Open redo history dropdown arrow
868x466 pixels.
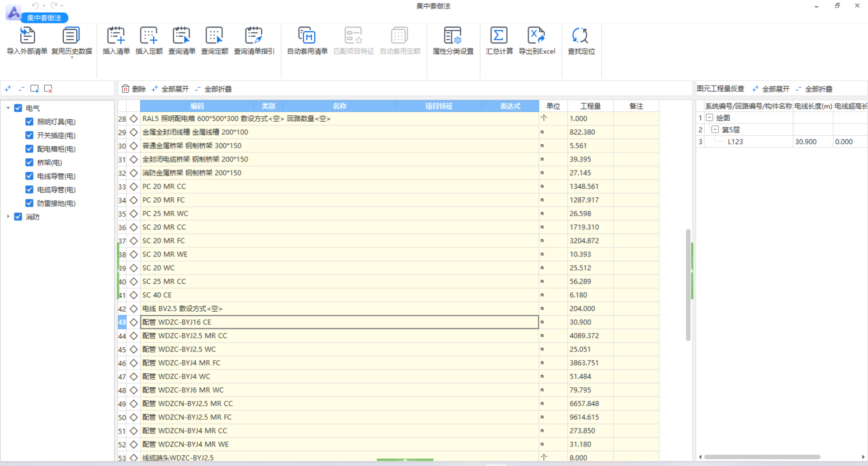pos(62,6)
